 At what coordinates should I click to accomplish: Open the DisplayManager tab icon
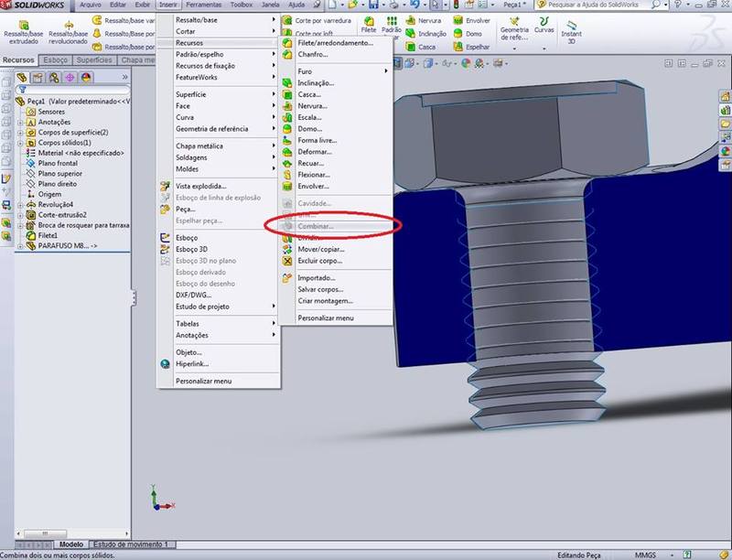tap(86, 78)
